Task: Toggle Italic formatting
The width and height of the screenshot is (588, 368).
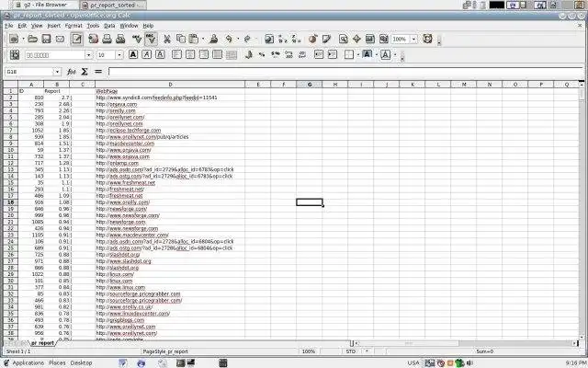Action: pyautogui.click(x=147, y=55)
